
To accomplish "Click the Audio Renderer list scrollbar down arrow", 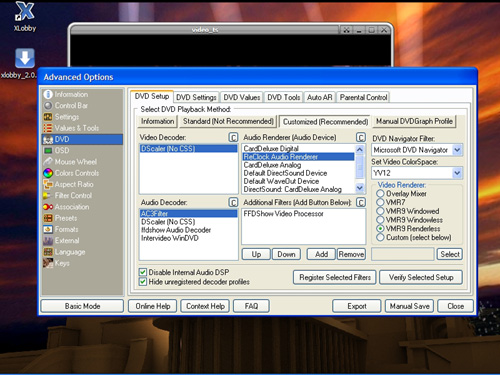I will [360, 188].
